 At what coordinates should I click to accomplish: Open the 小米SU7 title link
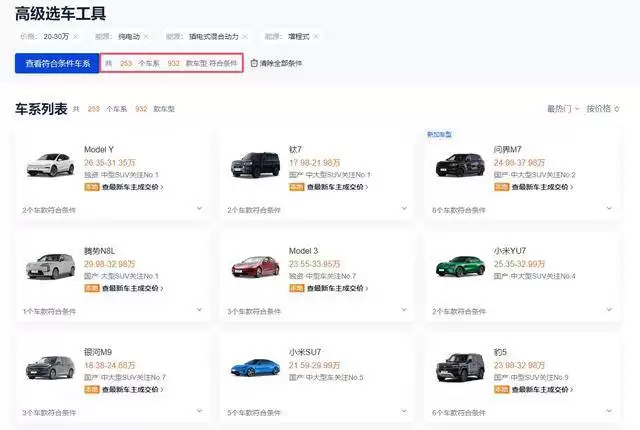(305, 351)
